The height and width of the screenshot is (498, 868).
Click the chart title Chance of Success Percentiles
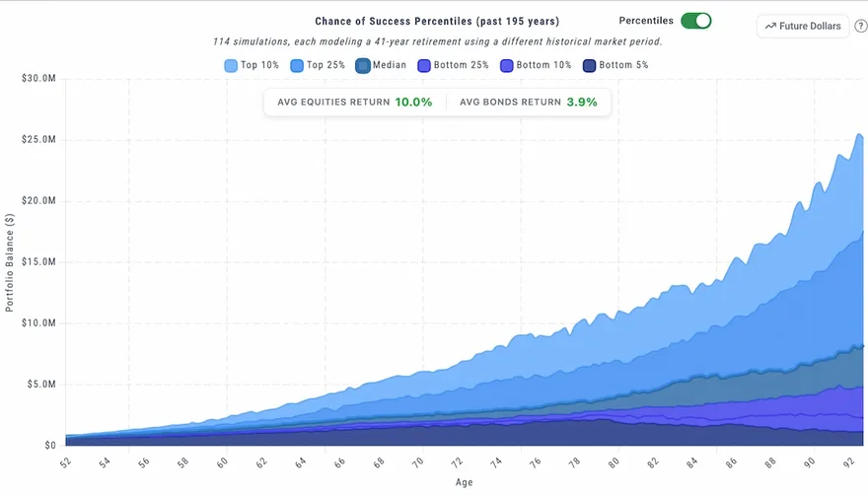coord(437,21)
